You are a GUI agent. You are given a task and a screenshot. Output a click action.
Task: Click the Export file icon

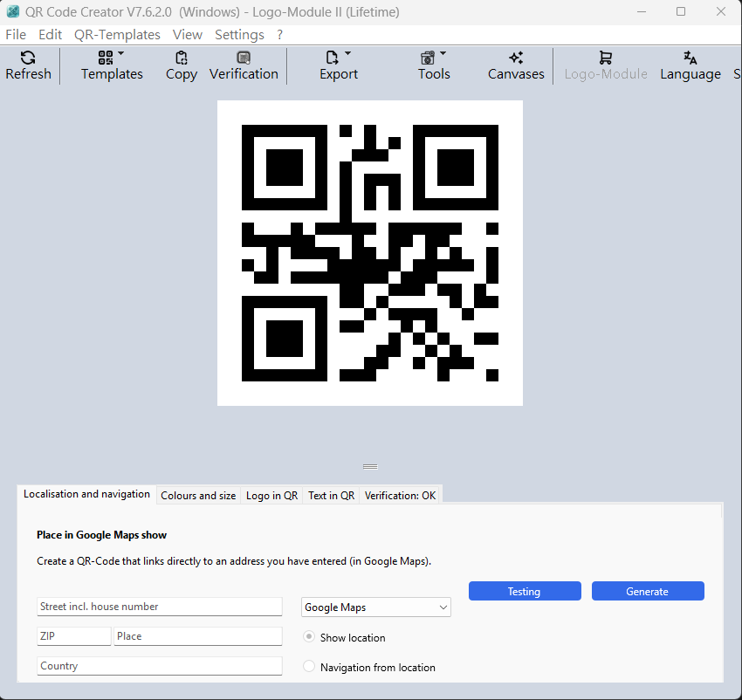pyautogui.click(x=332, y=58)
